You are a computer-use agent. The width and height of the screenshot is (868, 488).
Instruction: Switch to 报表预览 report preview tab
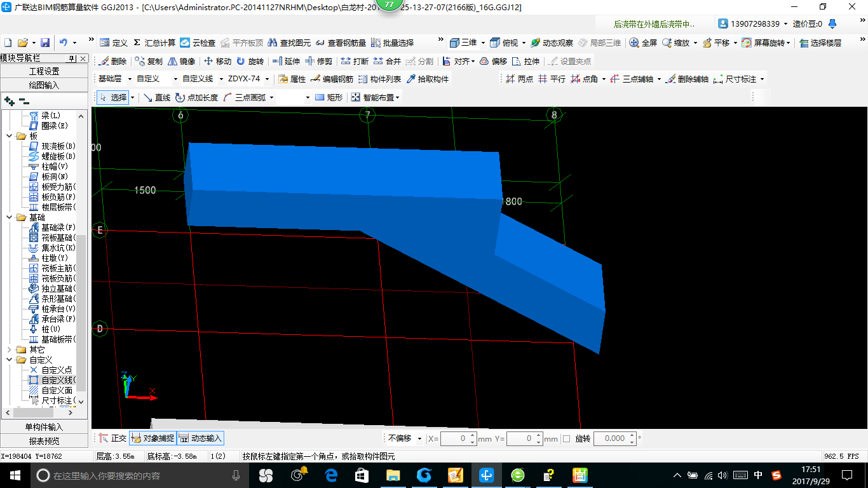[x=44, y=441]
